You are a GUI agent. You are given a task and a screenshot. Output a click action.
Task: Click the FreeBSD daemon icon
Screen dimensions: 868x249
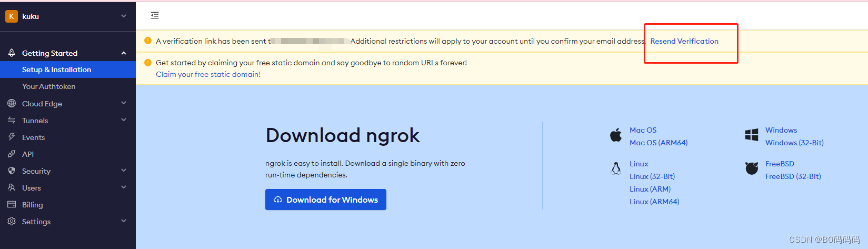point(752,168)
